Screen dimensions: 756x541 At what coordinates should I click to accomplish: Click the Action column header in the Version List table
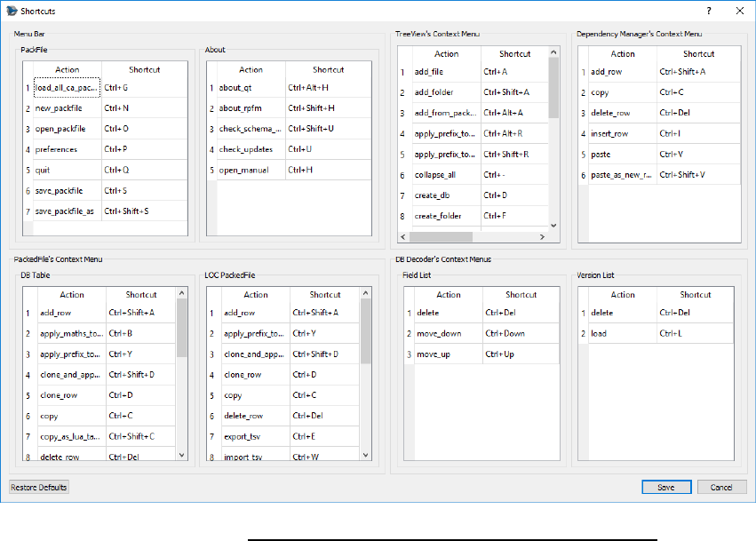(x=623, y=295)
